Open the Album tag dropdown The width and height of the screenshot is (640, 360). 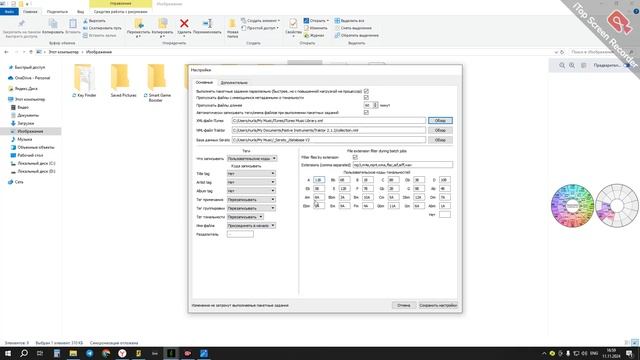[251, 191]
